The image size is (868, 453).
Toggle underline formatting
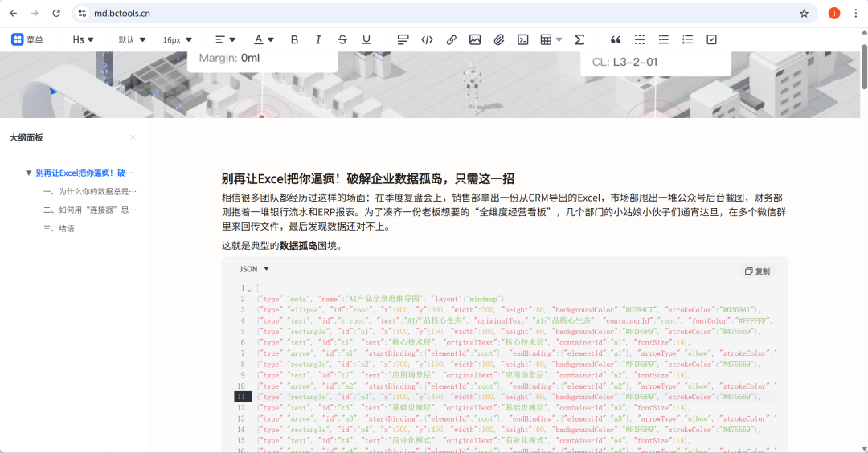(366, 40)
